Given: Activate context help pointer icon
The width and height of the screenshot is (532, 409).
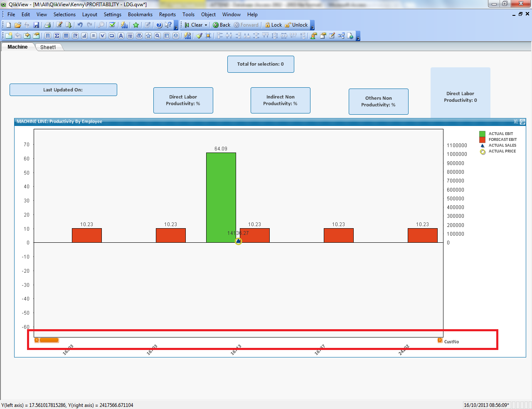Looking at the screenshot, I should 168,25.
